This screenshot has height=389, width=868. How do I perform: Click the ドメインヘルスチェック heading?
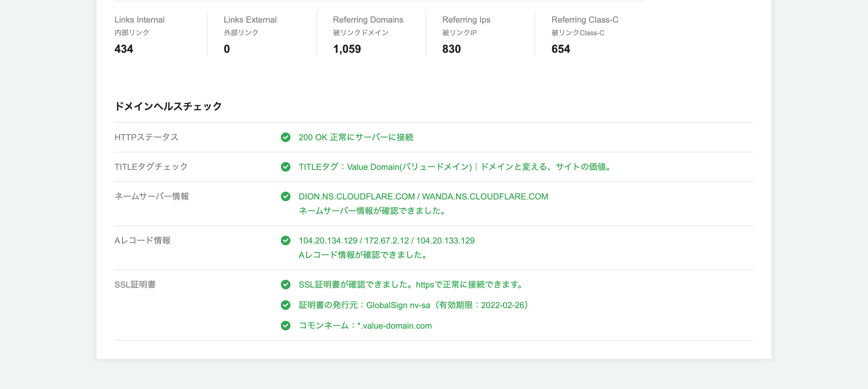[x=168, y=106]
